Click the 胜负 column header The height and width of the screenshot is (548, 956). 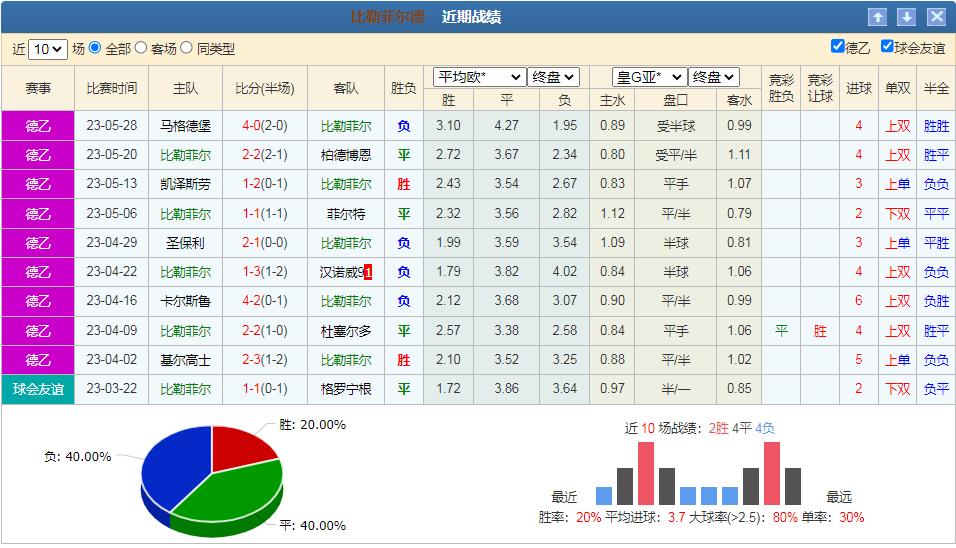point(404,88)
